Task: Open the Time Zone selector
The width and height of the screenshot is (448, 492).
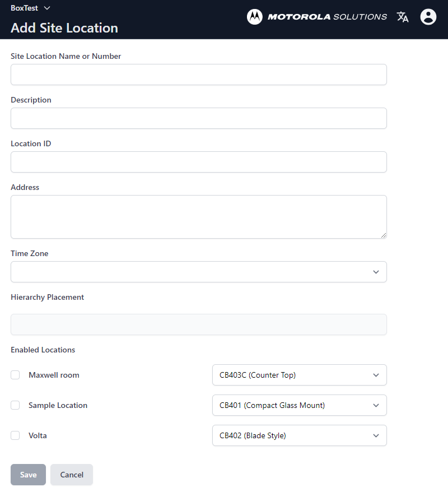Action: click(x=198, y=271)
